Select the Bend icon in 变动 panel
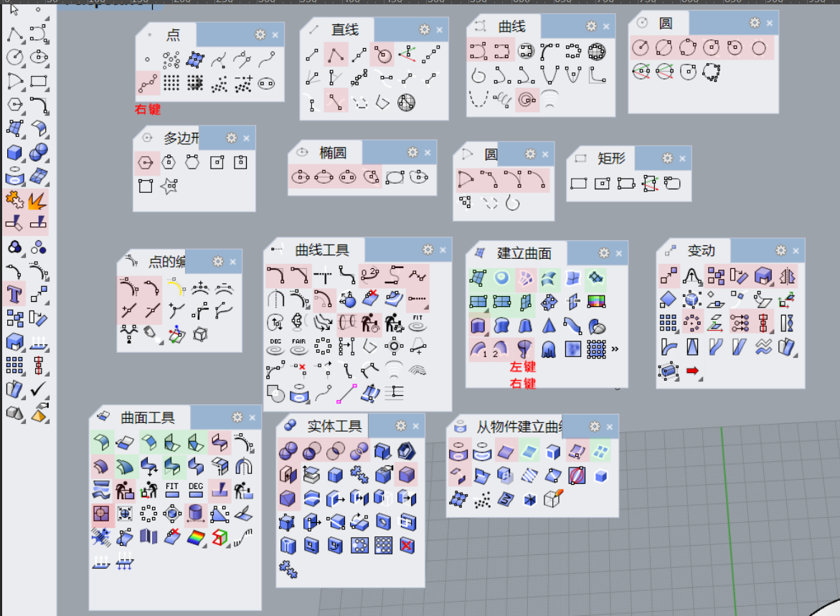840x616 pixels. [x=668, y=346]
